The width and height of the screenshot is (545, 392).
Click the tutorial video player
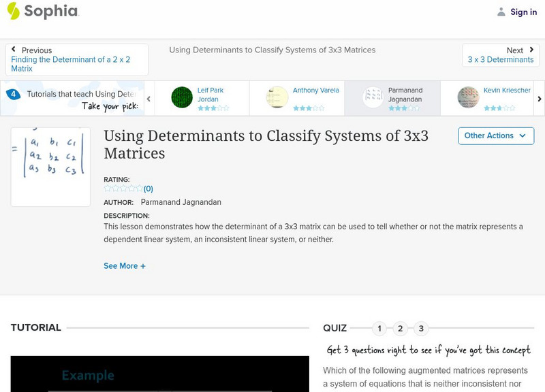[160, 374]
